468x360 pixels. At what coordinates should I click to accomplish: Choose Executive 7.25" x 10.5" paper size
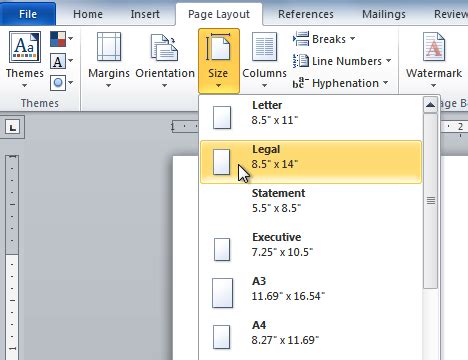pyautogui.click(x=311, y=249)
